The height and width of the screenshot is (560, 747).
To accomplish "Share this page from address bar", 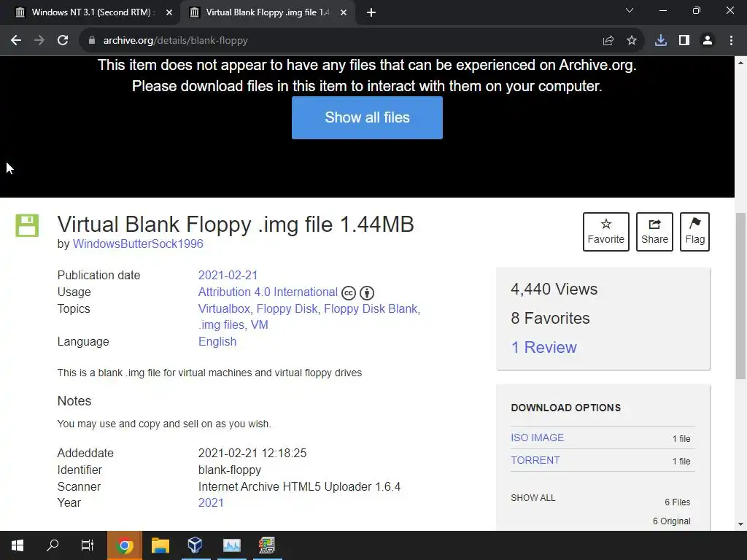I will [608, 41].
